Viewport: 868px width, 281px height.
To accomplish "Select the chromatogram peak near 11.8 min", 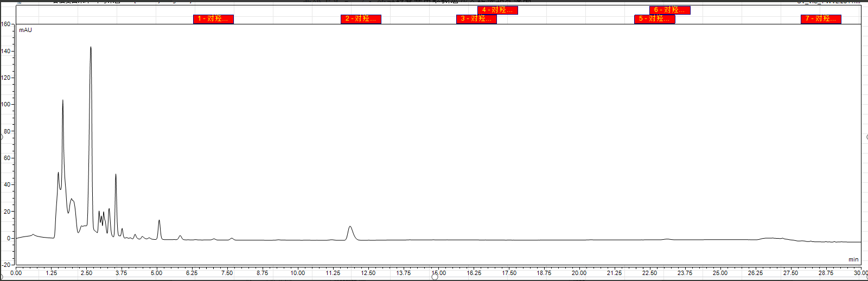I will (350, 227).
